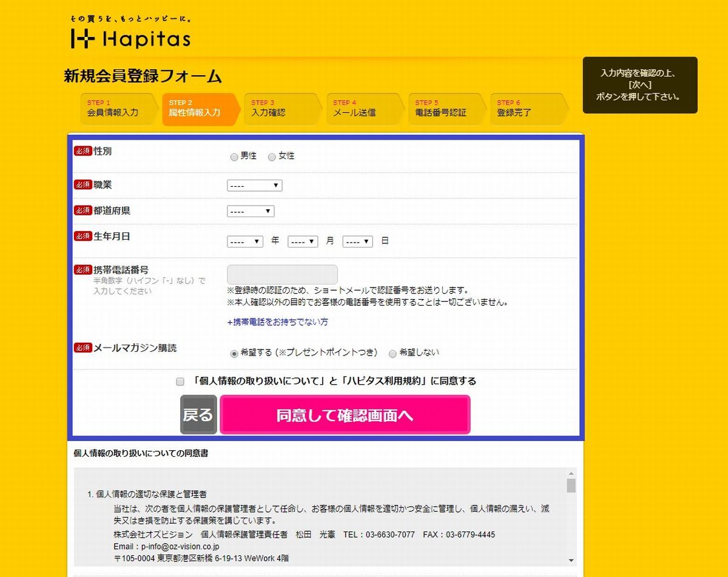Focus the 携帯電話番号 input field
The width and height of the screenshot is (728, 577).
[x=282, y=275]
